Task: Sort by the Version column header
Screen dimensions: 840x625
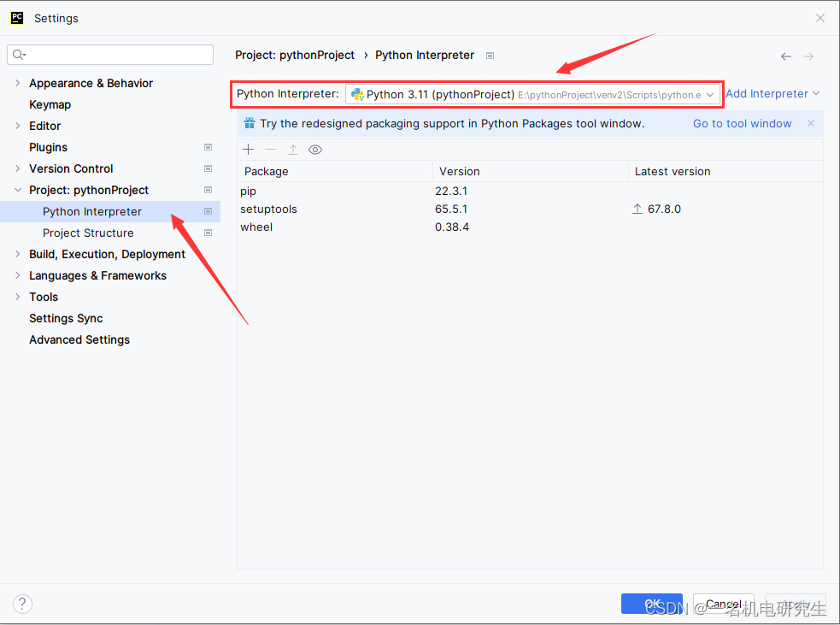Action: pyautogui.click(x=531, y=172)
